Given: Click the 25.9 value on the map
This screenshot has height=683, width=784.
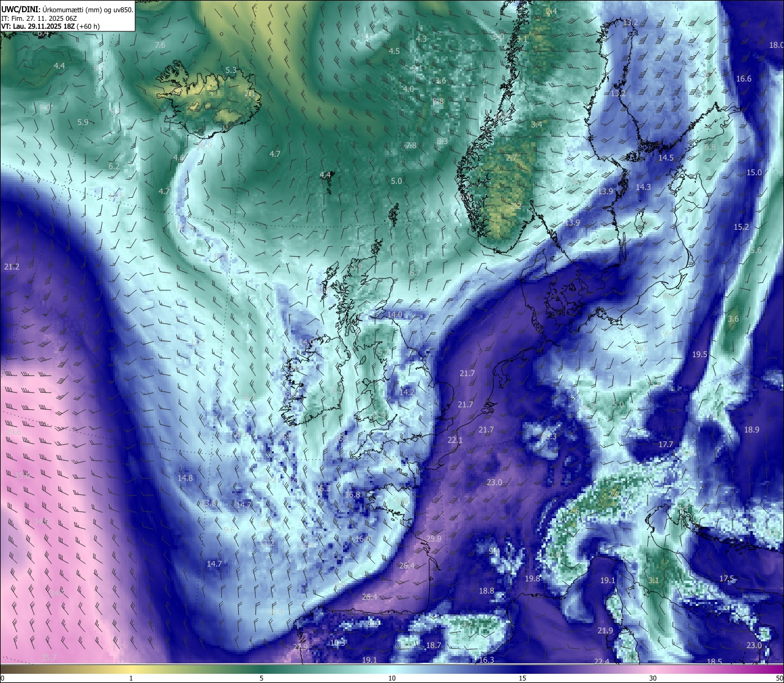Looking at the screenshot, I should (x=434, y=538).
